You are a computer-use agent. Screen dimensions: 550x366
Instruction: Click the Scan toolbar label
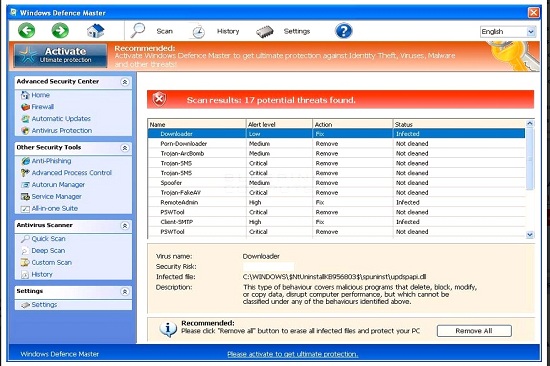165,31
